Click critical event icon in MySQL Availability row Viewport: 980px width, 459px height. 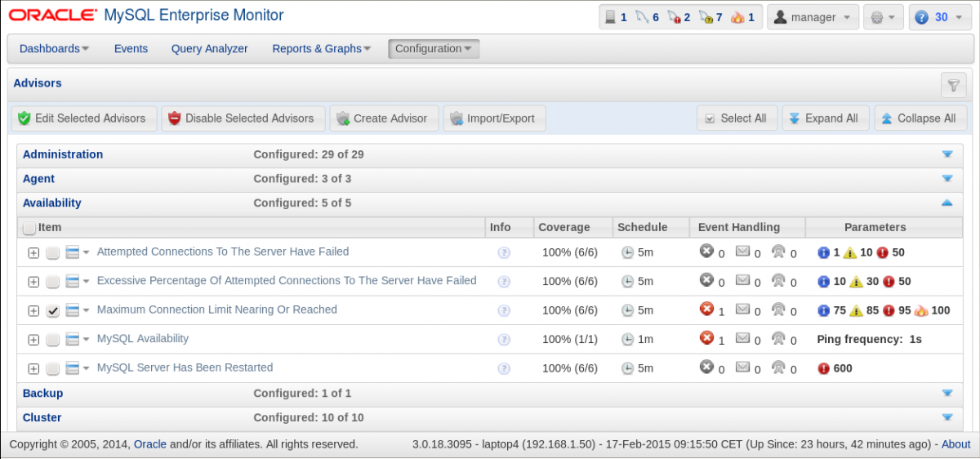click(706, 338)
